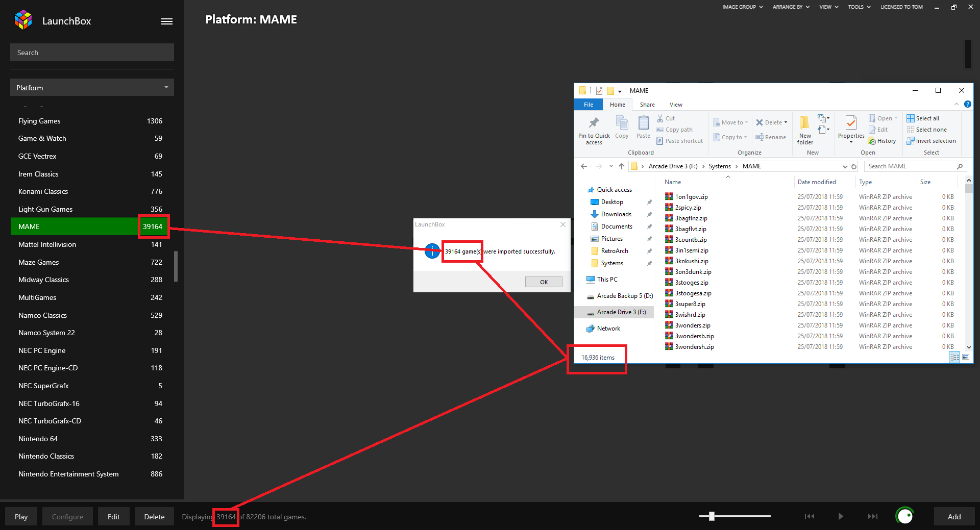
Task: Open the TOOLS dropdown menu
Action: coord(859,7)
